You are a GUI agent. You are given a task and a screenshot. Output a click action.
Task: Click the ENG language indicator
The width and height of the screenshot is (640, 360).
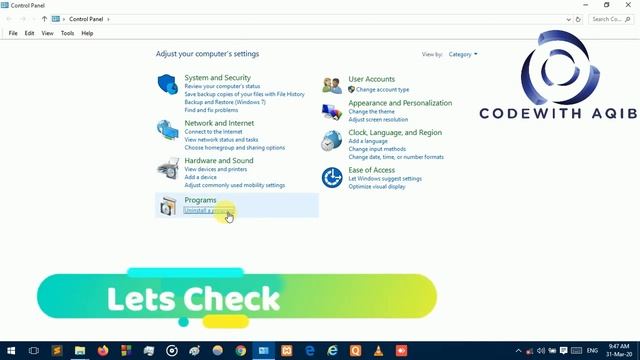coord(592,351)
